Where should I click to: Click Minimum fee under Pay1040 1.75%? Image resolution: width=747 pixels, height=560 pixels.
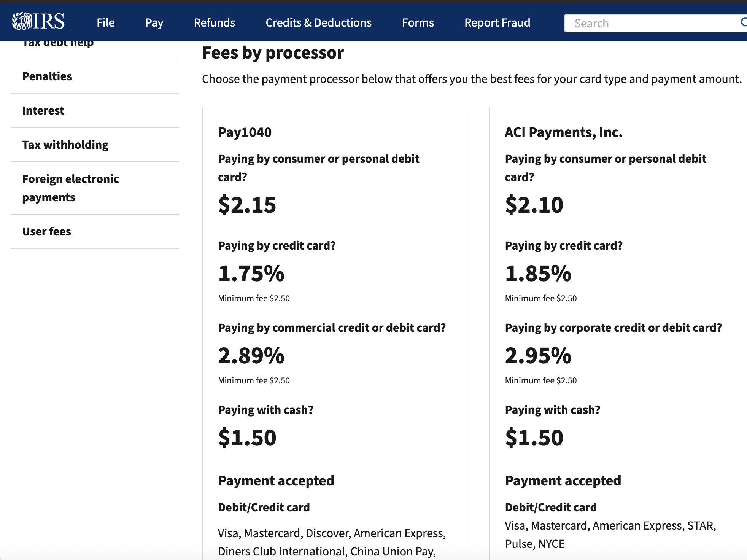click(x=254, y=298)
